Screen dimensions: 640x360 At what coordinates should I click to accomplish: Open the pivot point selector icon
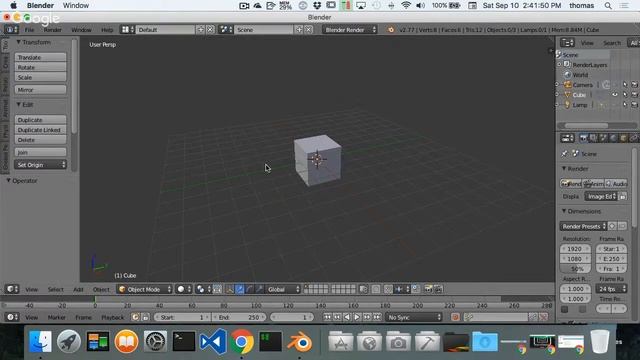203,289
